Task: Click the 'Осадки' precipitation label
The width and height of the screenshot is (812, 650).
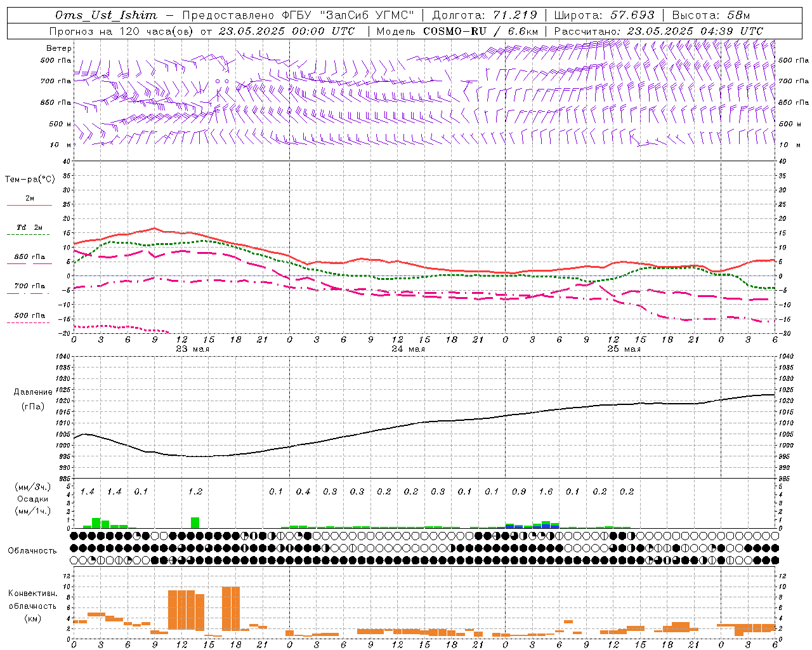Action: click(x=32, y=499)
